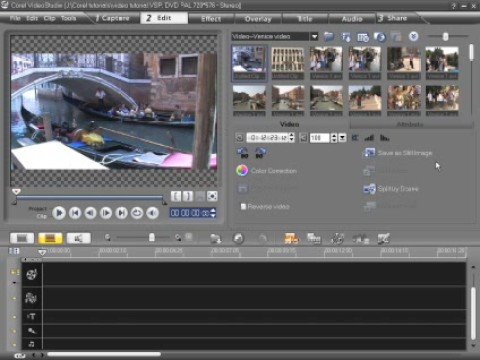This screenshot has width=480, height=360.
Task: Switch to the Capture step tab
Action: click(x=113, y=18)
